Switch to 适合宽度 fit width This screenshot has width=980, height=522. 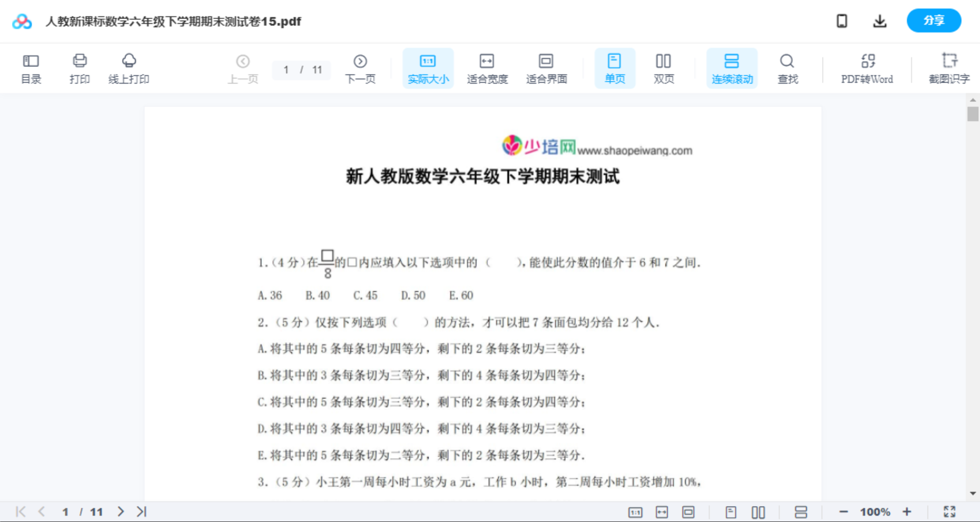coord(487,68)
